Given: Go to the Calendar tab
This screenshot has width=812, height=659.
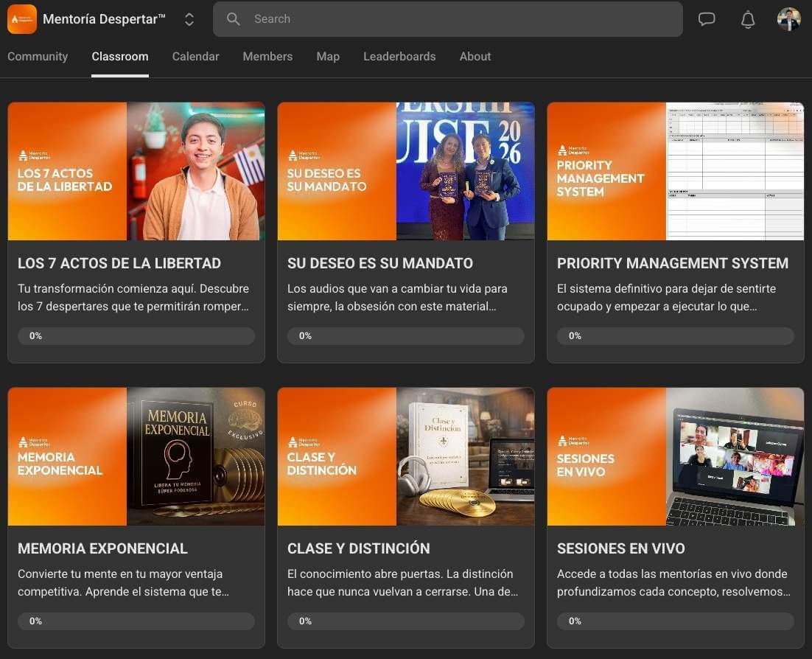Looking at the screenshot, I should [x=195, y=57].
